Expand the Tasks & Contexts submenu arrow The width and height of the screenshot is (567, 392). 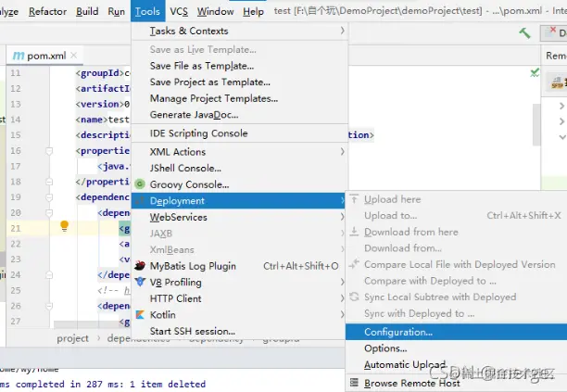tap(342, 31)
